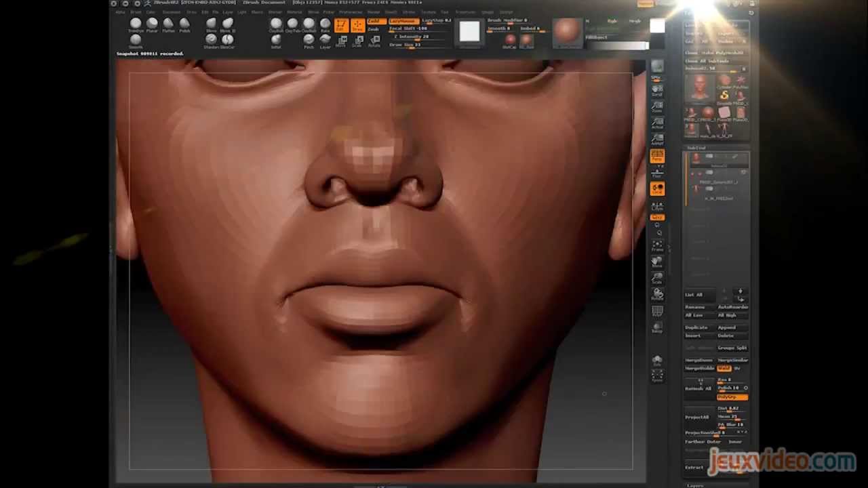Viewport: 868px width, 488px height.
Task: Click the Remesh All button
Action: click(698, 388)
